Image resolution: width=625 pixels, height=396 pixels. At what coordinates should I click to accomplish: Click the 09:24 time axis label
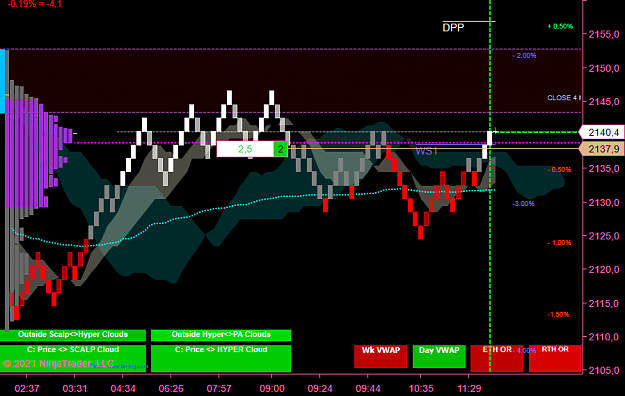click(x=320, y=388)
